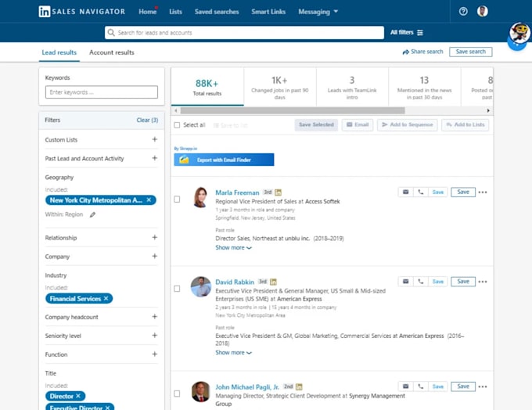
Task: Show more details for Marla Freeman
Action: pyautogui.click(x=233, y=247)
